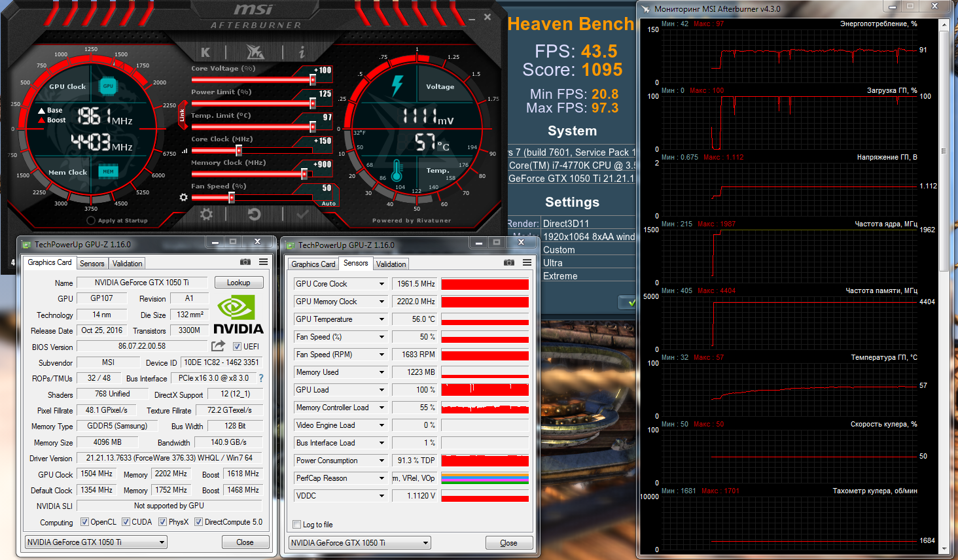Click the Lookup button in GPU-Z
958x560 pixels.
point(239,283)
